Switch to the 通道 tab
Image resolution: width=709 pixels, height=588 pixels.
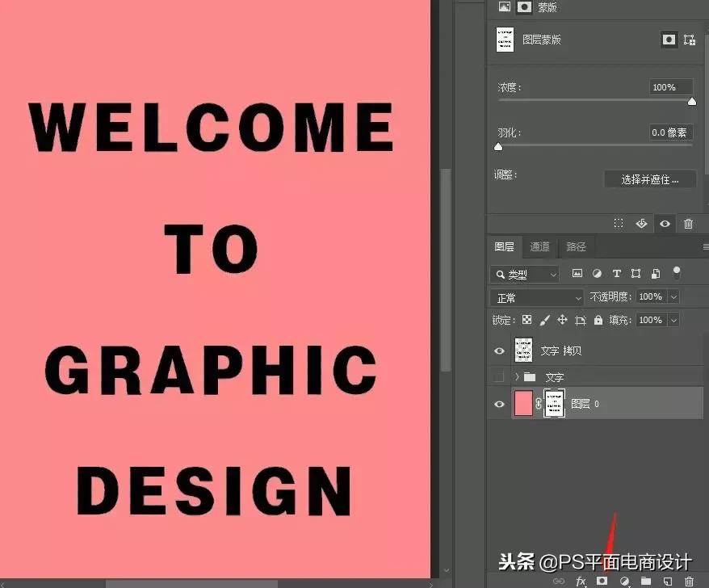click(x=540, y=247)
